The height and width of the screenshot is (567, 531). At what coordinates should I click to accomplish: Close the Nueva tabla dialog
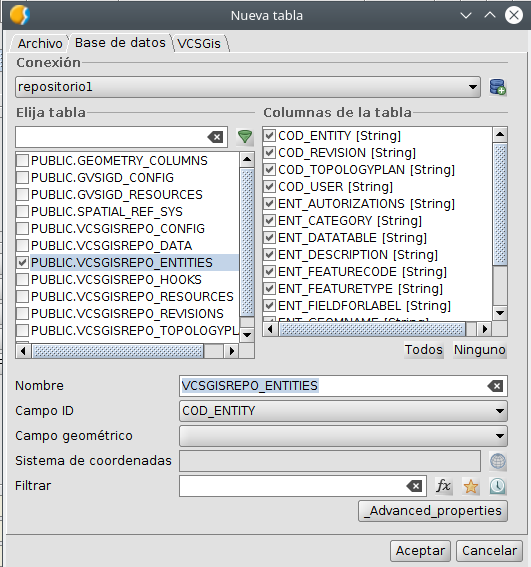tap(514, 15)
